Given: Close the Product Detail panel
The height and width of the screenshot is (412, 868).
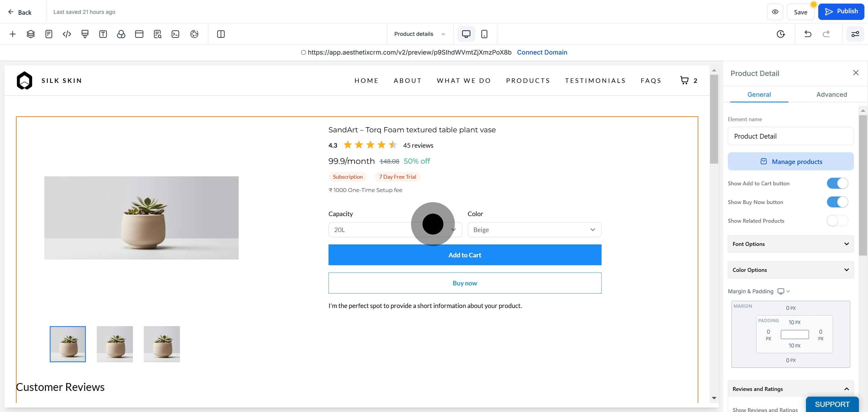Looking at the screenshot, I should [856, 73].
